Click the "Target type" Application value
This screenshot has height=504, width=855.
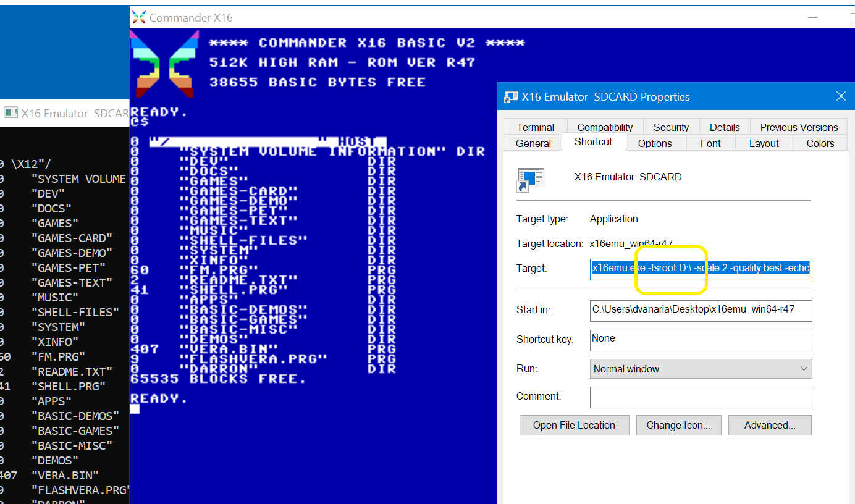[613, 219]
